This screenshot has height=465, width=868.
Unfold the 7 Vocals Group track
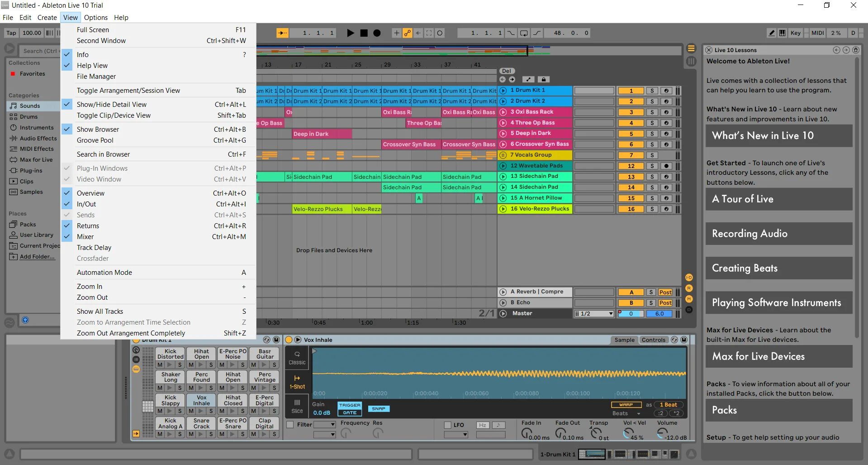(x=503, y=155)
